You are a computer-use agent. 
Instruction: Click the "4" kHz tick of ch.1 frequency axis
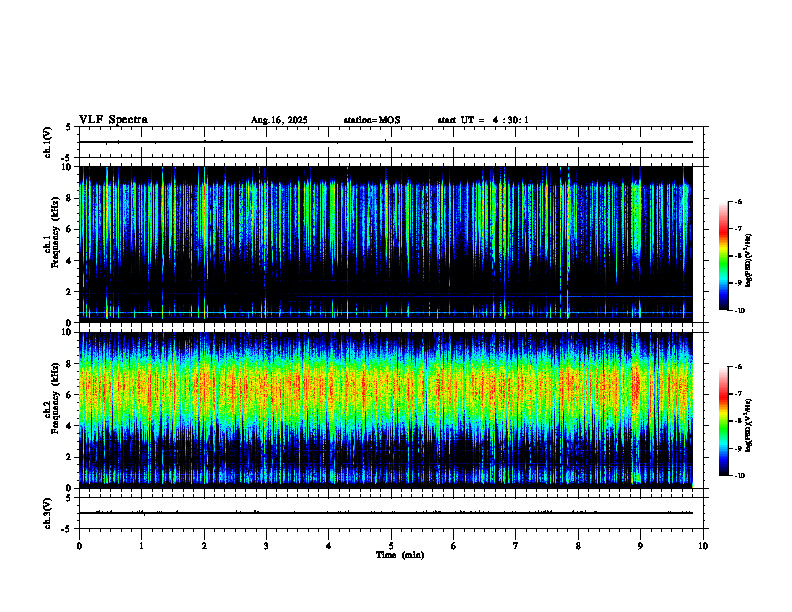[x=70, y=261]
